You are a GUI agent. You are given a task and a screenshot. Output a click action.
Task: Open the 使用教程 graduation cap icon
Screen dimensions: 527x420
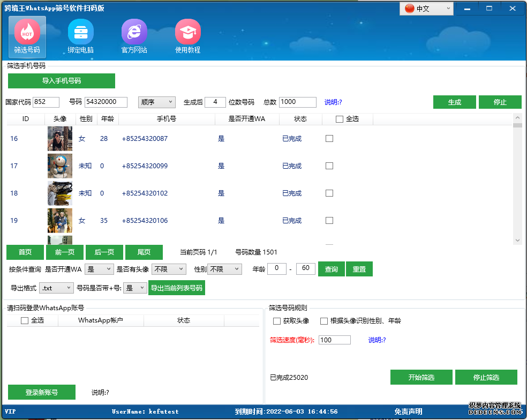pyautogui.click(x=187, y=36)
